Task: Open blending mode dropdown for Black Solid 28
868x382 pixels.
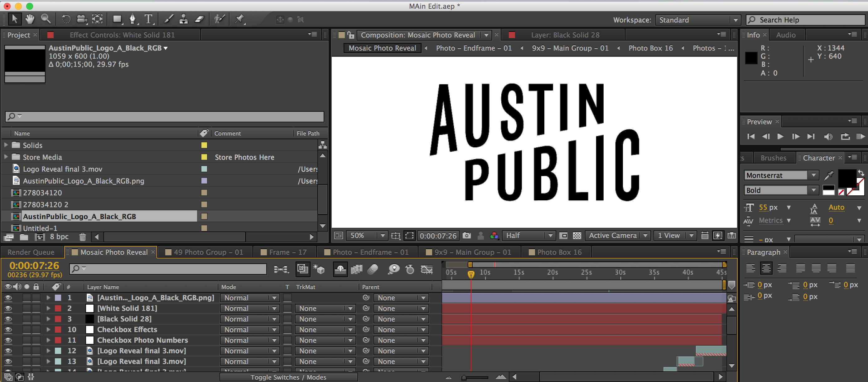Action: pos(250,319)
